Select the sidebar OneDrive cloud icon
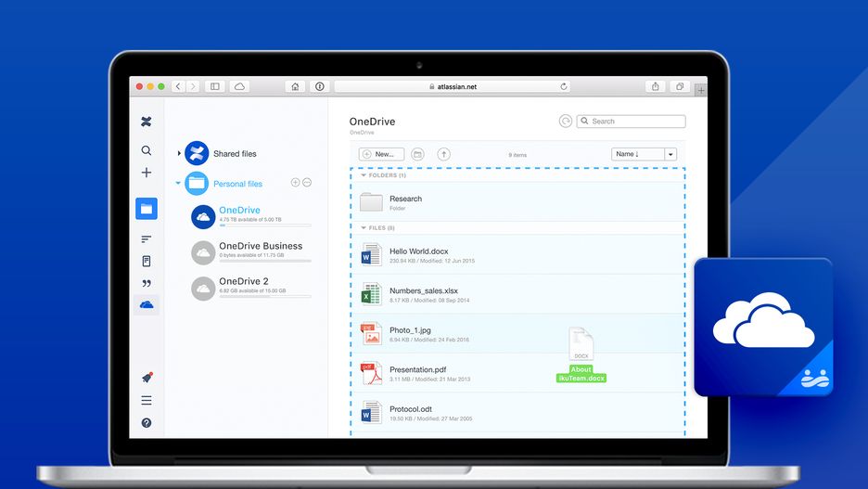Image resolution: width=868 pixels, height=489 pixels. [147, 304]
